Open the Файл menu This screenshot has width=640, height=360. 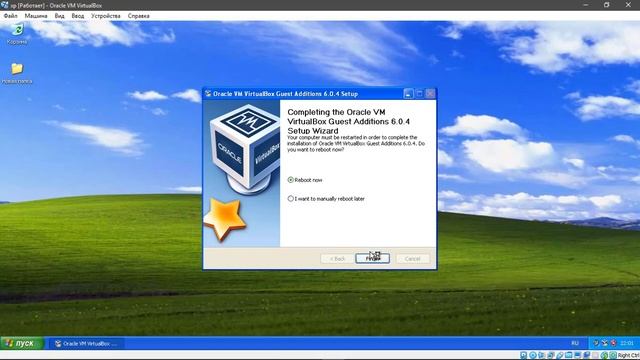click(x=11, y=16)
